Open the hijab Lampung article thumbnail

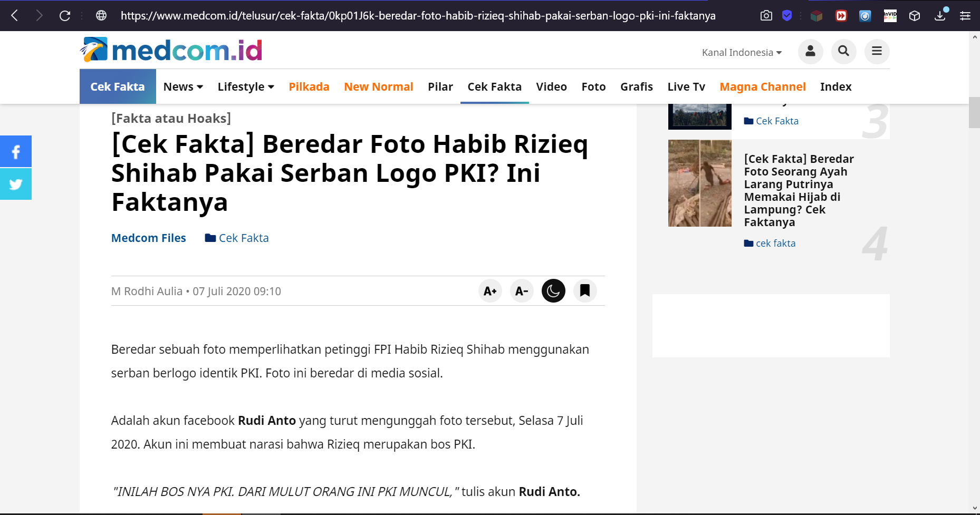[x=699, y=183]
